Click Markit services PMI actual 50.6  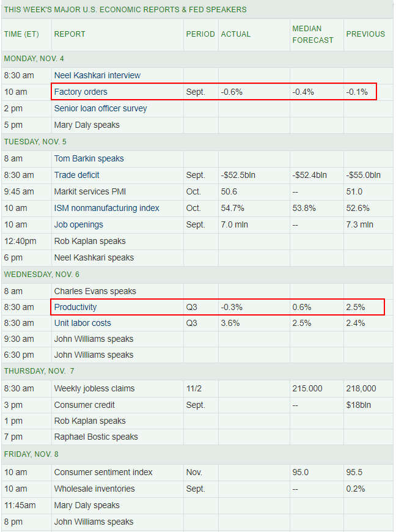[229, 191]
